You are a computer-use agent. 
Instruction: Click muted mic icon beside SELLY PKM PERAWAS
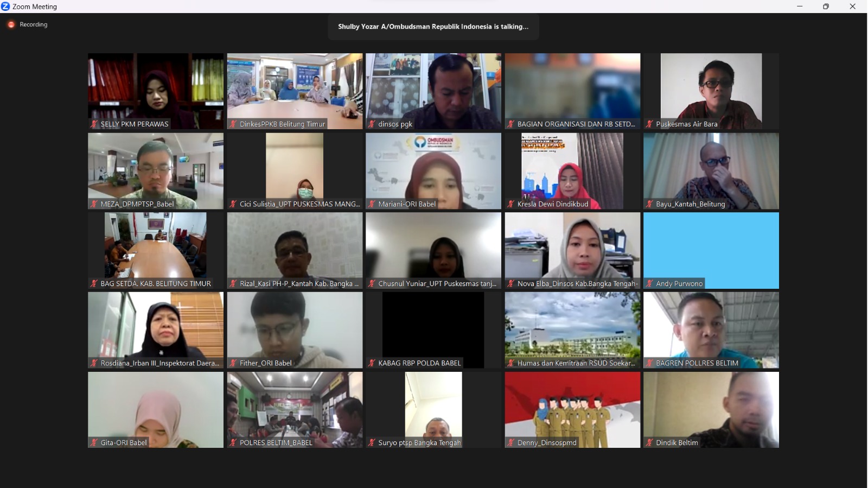coord(94,124)
